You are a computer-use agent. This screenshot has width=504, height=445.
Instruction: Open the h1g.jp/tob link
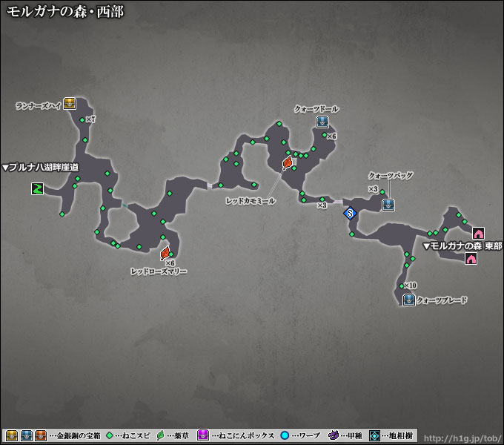point(462,438)
